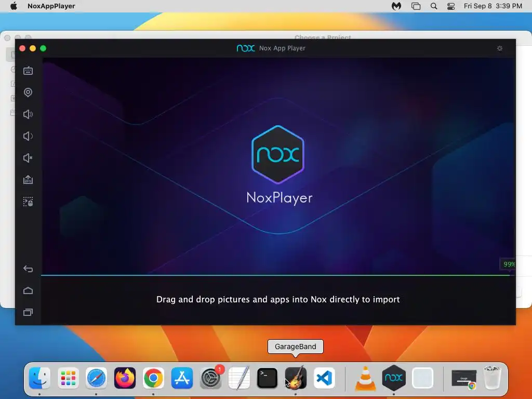This screenshot has width=532, height=399.
Task: Click the 'NoxPlayer' text under the logo
Action: tap(279, 198)
